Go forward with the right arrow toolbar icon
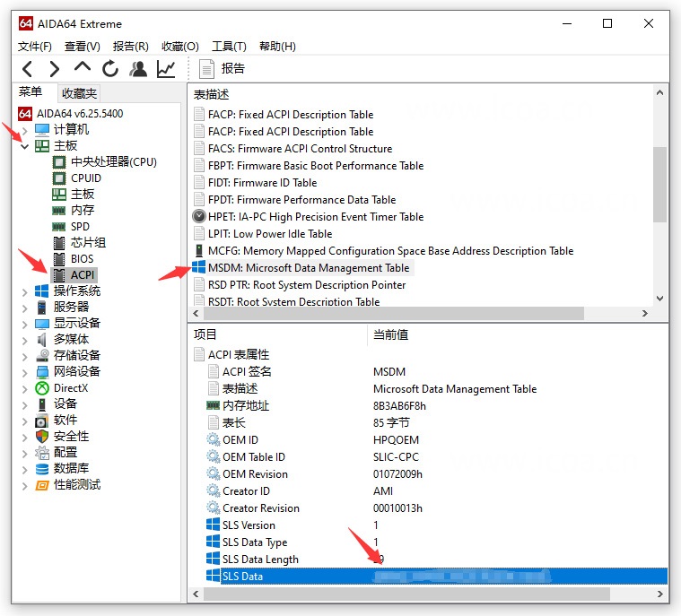Image resolution: width=681 pixels, height=616 pixels. pyautogui.click(x=55, y=68)
